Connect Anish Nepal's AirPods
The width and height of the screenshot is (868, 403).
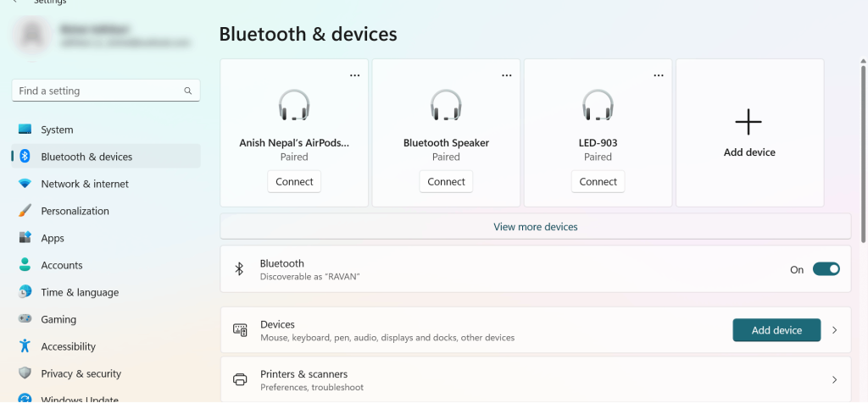coord(294,181)
